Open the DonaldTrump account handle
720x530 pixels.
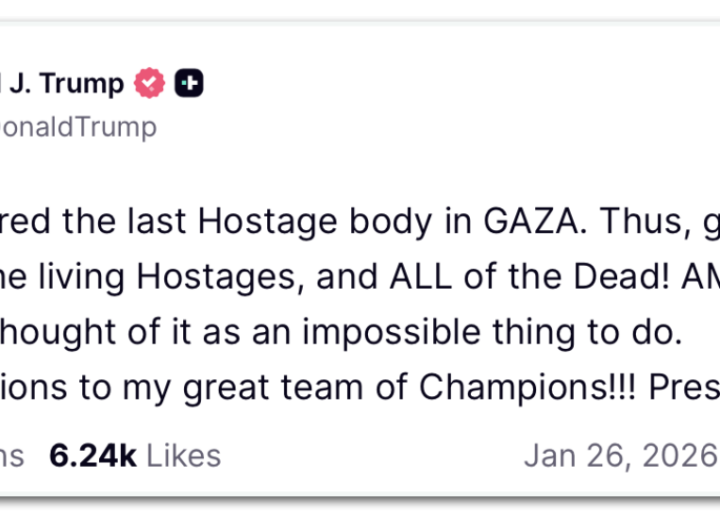tap(78, 127)
